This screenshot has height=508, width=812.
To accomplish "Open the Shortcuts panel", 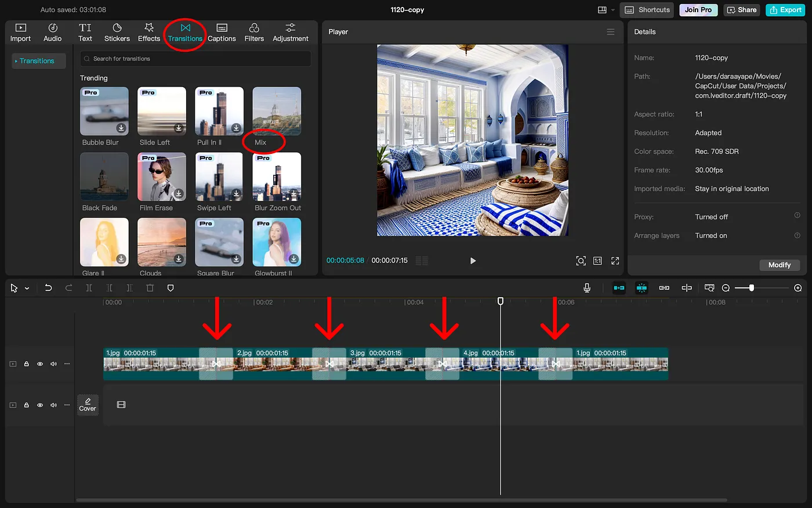I will [647, 10].
